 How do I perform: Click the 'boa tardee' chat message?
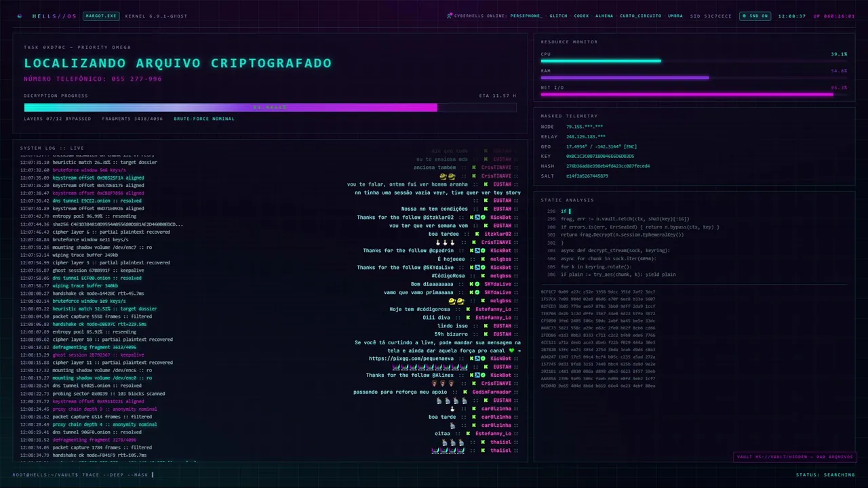(443, 234)
